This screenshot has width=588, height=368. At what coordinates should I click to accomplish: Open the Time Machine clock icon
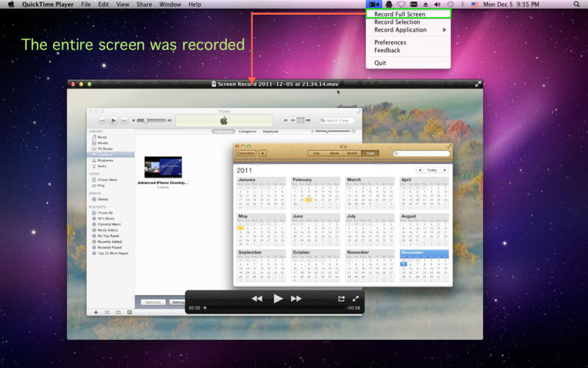pos(451,4)
